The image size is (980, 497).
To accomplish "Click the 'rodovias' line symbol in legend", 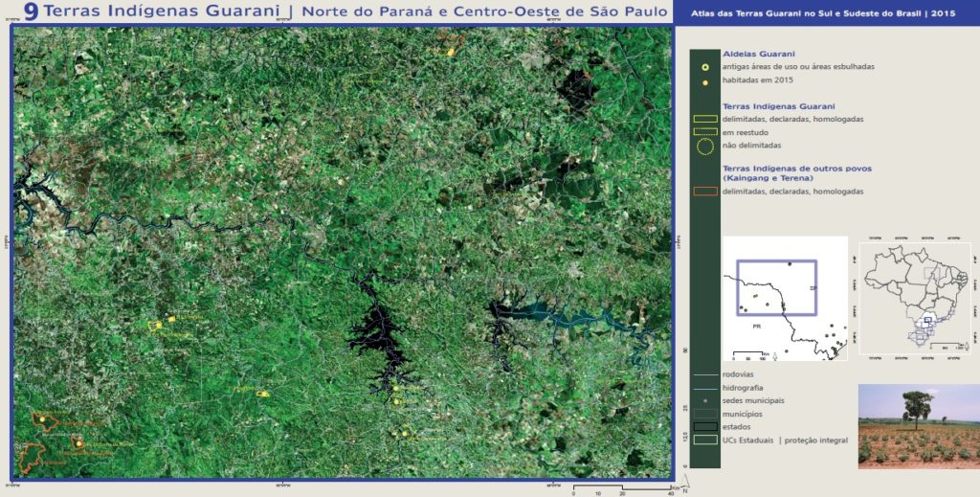I will [x=705, y=375].
